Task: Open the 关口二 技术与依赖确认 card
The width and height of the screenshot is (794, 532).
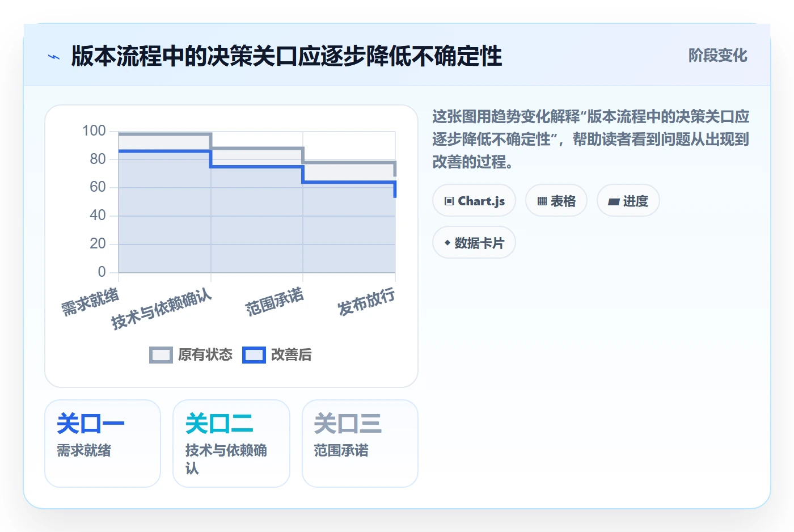Action: (231, 444)
